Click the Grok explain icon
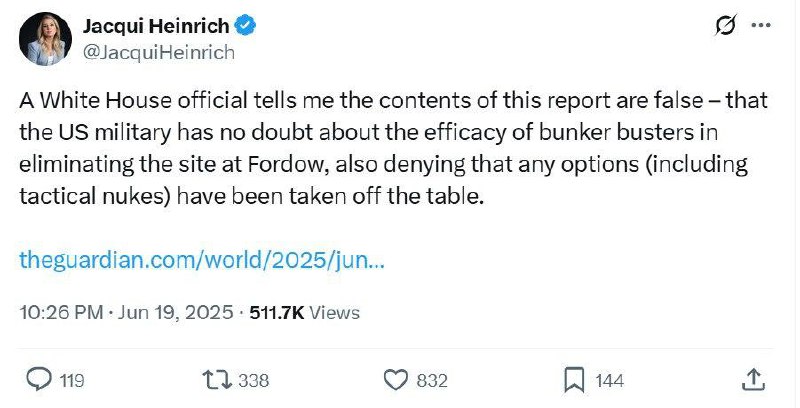This screenshot has width=800, height=408. pos(725,27)
